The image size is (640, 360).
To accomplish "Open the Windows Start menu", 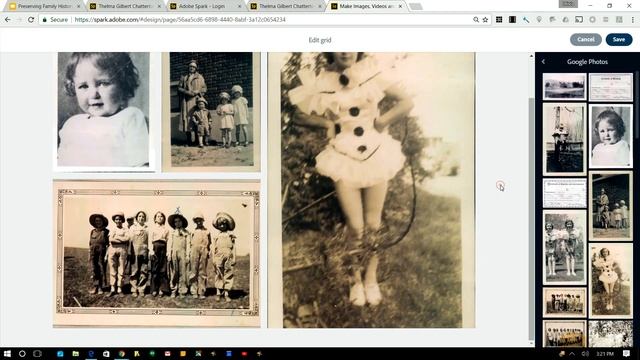I will click(7, 353).
